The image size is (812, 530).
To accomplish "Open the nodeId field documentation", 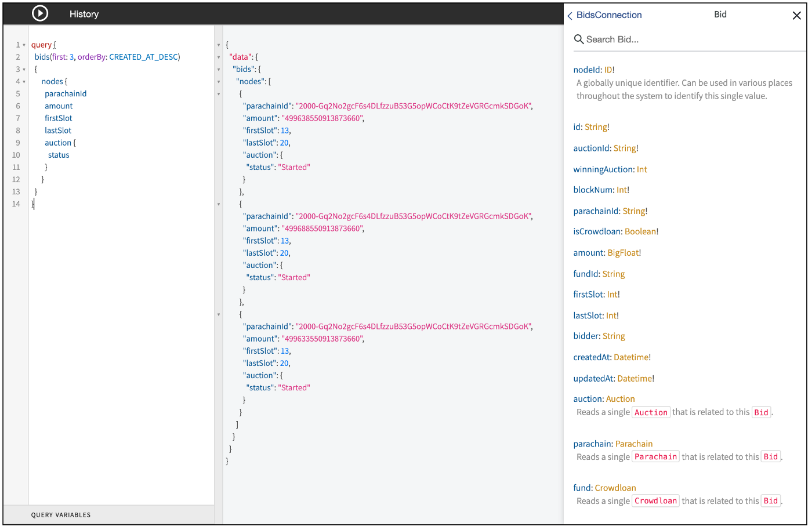I will [587, 70].
